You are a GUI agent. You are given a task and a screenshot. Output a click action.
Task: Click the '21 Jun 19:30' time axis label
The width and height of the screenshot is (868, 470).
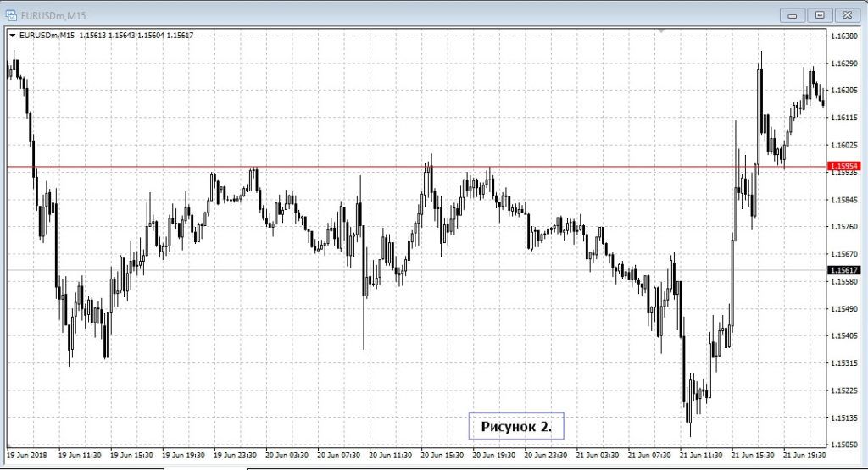804,455
